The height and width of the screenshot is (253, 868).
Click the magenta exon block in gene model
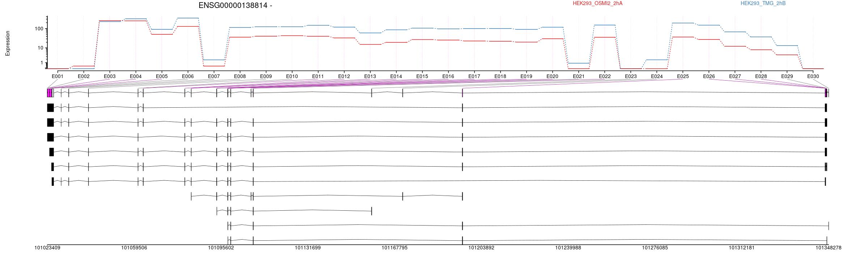click(x=49, y=93)
